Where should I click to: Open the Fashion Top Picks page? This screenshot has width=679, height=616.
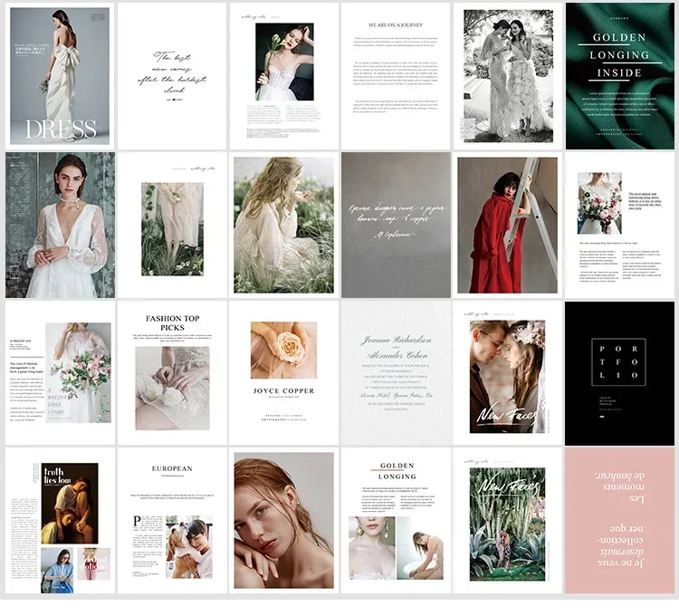point(172,373)
